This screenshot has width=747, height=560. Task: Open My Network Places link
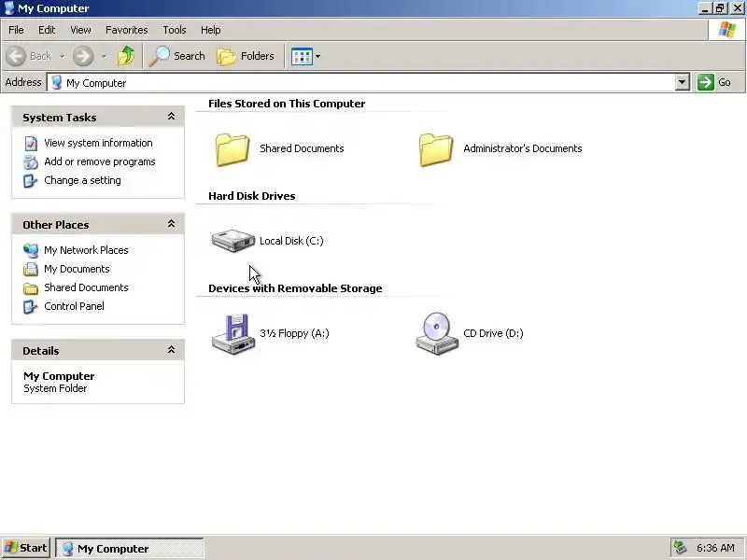point(86,250)
